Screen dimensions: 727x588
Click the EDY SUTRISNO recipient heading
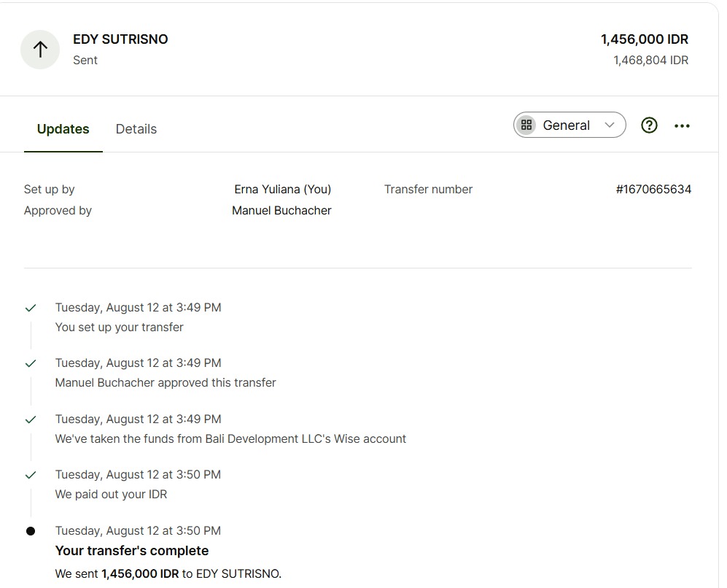120,39
